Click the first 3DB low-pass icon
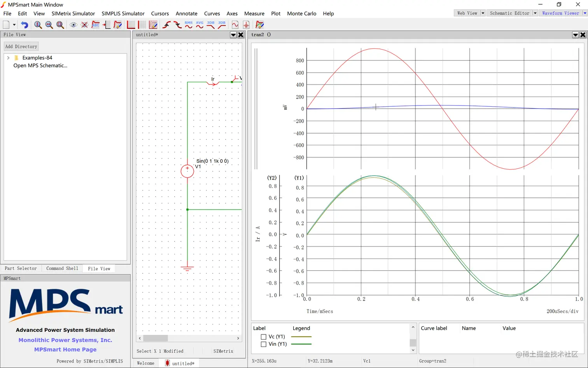 pos(211,25)
